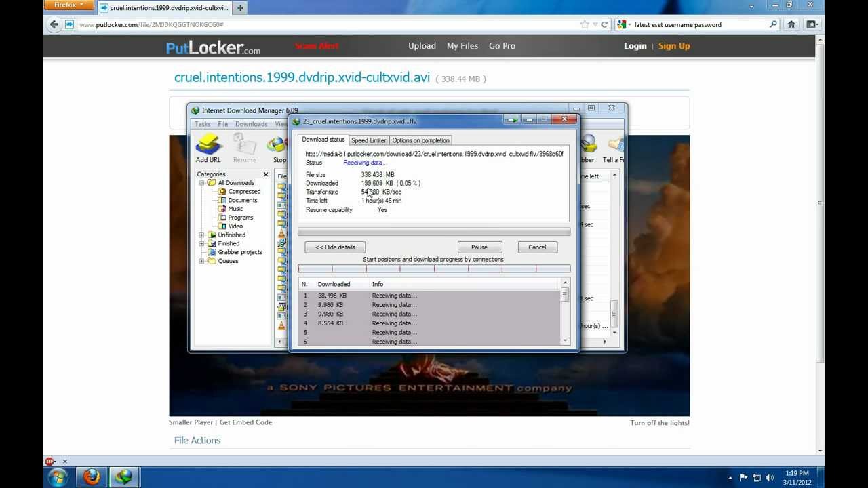Click the Hide details button
The height and width of the screenshot is (488, 868).
point(335,247)
